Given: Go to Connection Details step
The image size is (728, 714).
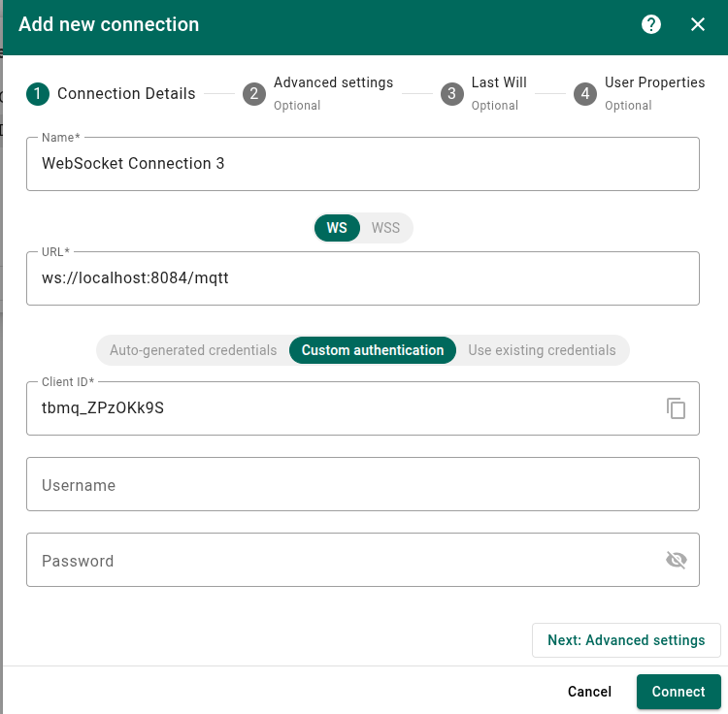Looking at the screenshot, I should click(x=113, y=94).
